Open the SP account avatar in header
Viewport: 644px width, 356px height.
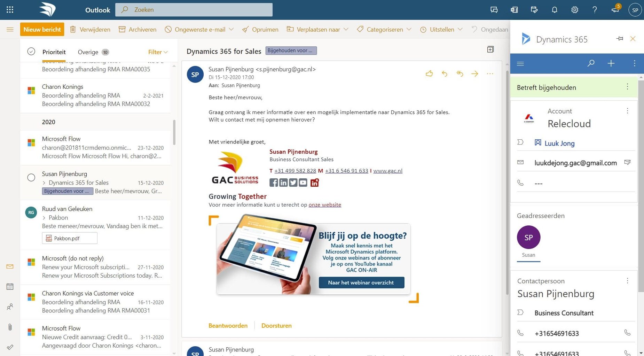click(x=635, y=10)
